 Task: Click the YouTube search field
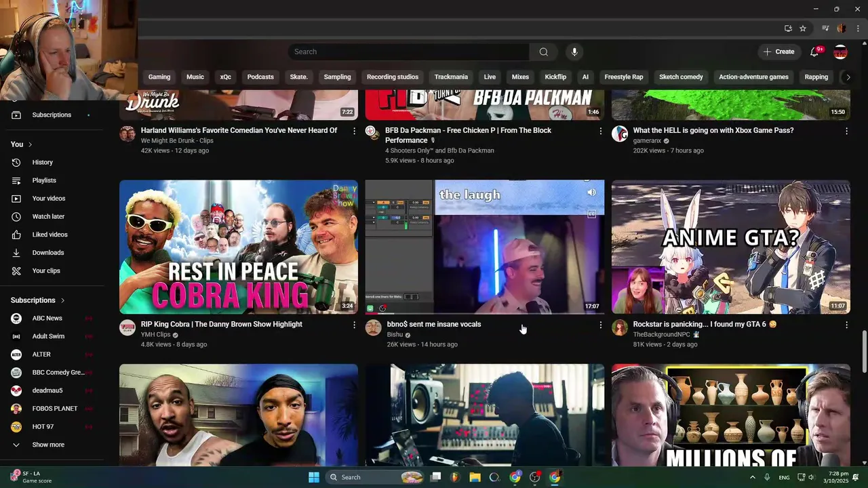coord(409,52)
